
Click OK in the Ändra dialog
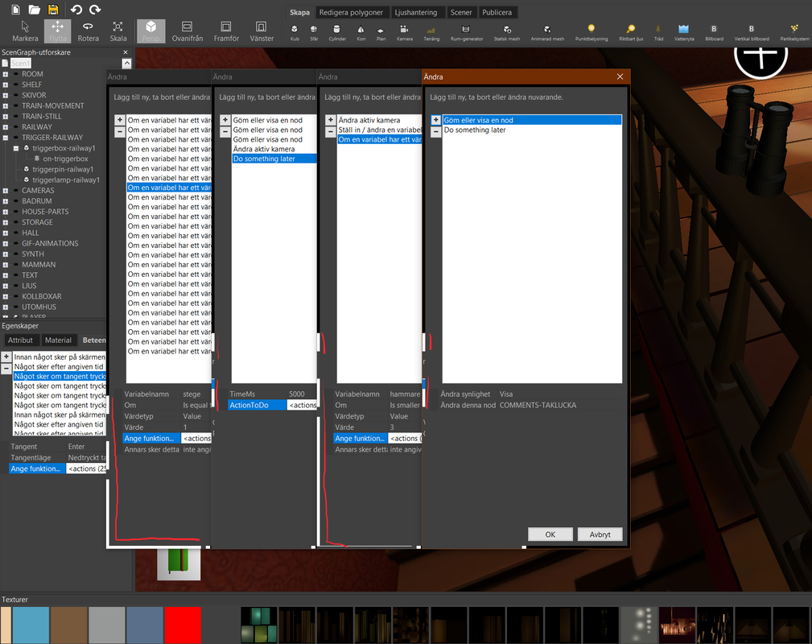(550, 535)
